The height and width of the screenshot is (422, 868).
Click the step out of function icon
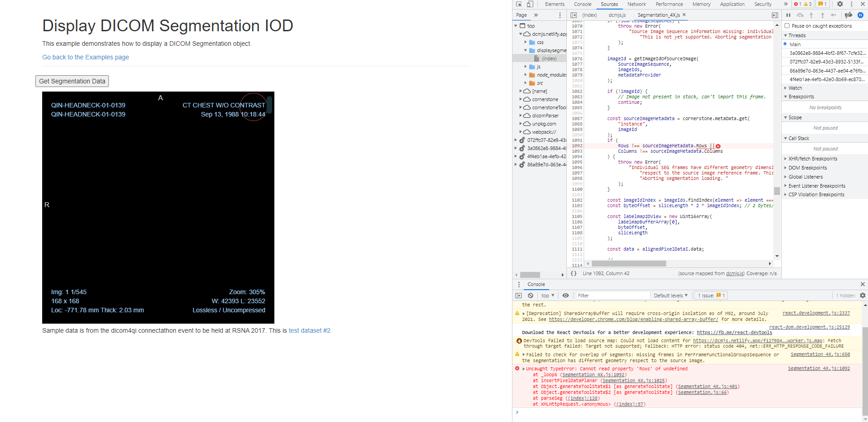[x=822, y=15]
